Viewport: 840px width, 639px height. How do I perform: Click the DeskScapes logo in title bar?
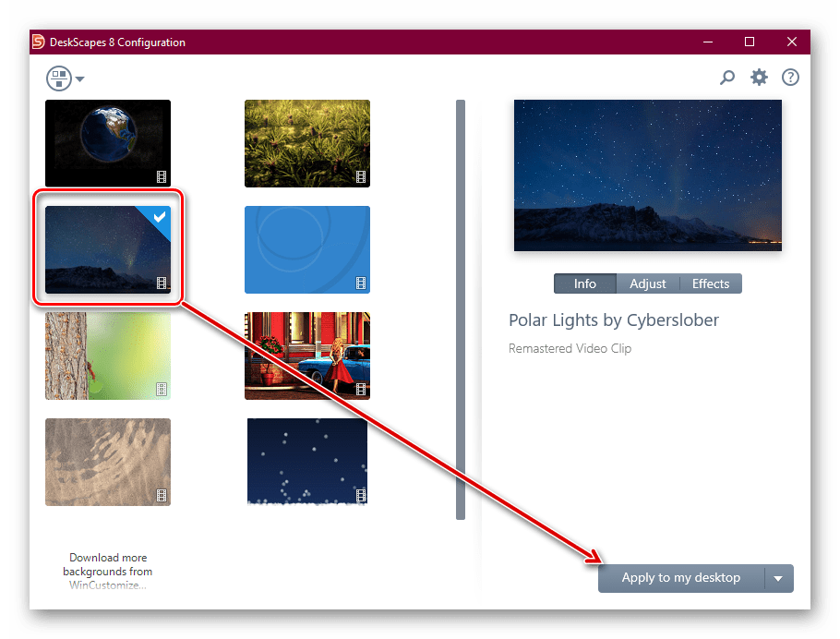pos(38,42)
